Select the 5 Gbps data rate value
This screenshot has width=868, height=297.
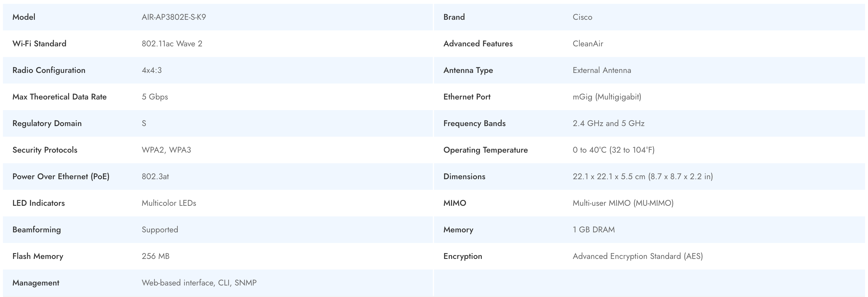point(154,97)
